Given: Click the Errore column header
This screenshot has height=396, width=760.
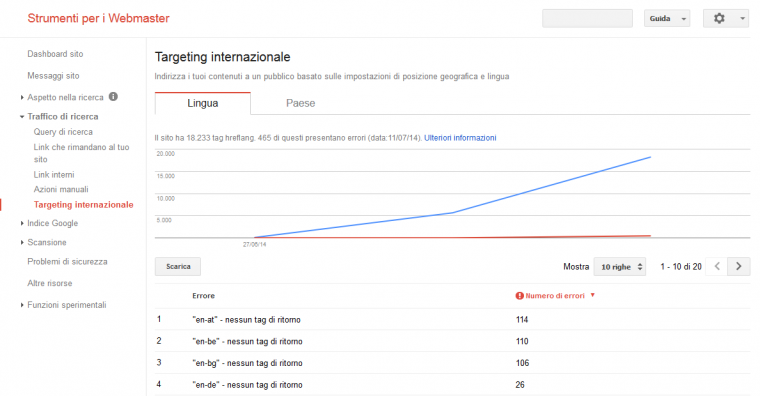Looking at the screenshot, I should pyautogui.click(x=204, y=296).
